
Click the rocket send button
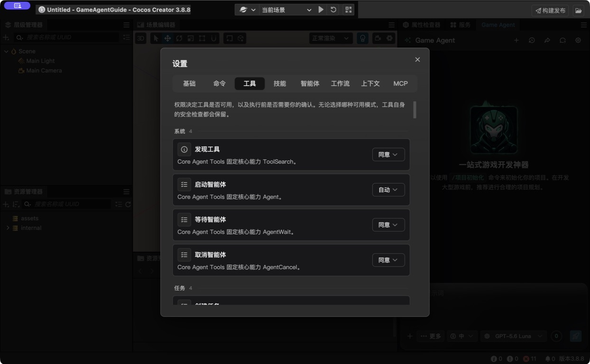[x=576, y=336]
